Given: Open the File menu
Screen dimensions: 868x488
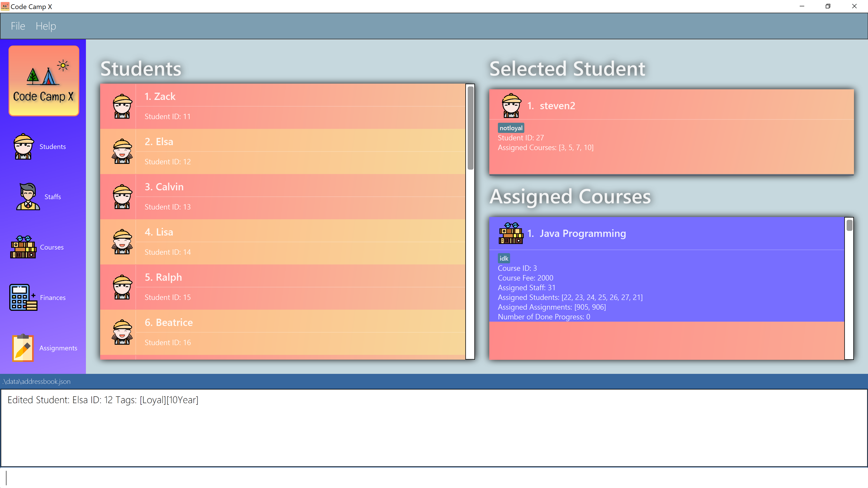Looking at the screenshot, I should [18, 26].
